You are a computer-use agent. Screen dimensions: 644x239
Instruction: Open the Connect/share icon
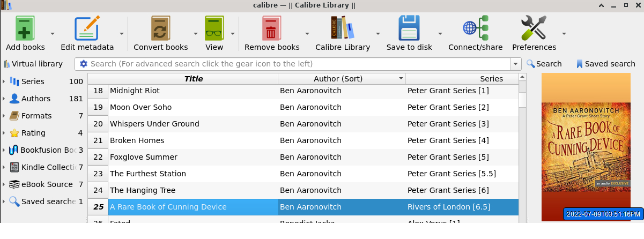tap(476, 28)
